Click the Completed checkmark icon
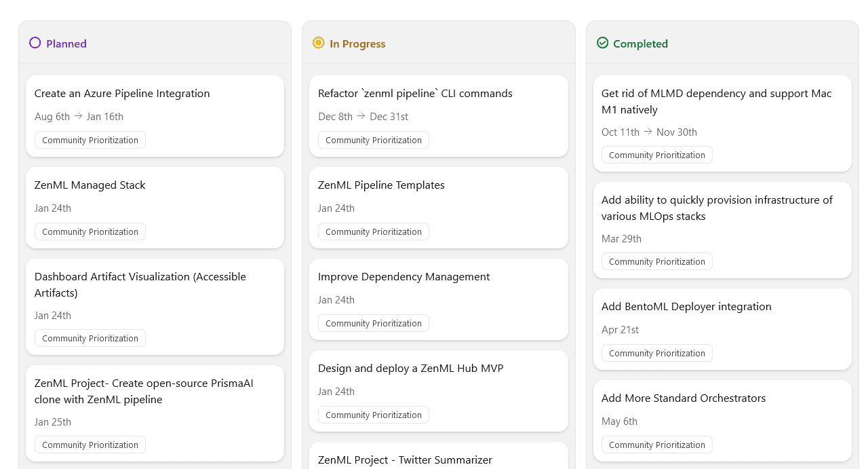The width and height of the screenshot is (868, 469). [x=602, y=43]
